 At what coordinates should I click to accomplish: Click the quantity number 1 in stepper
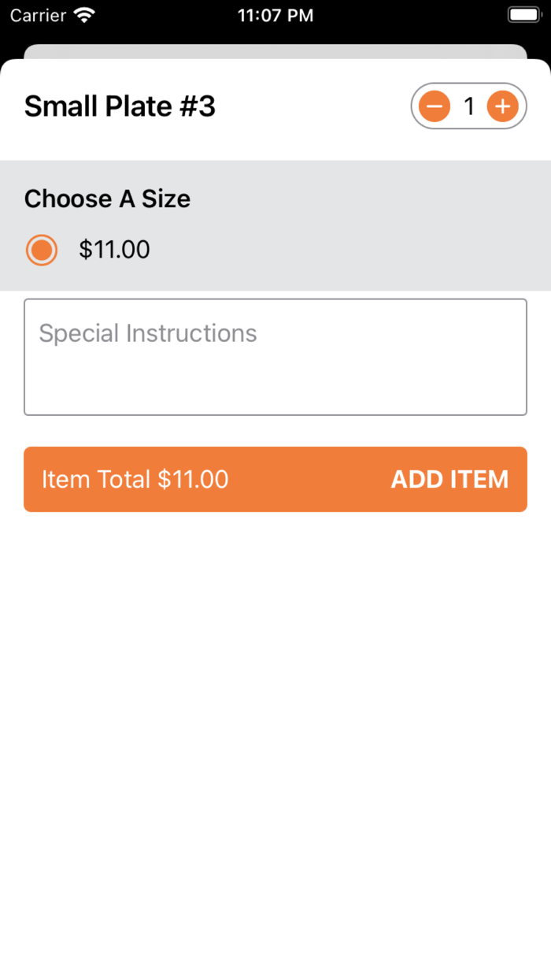click(x=469, y=106)
